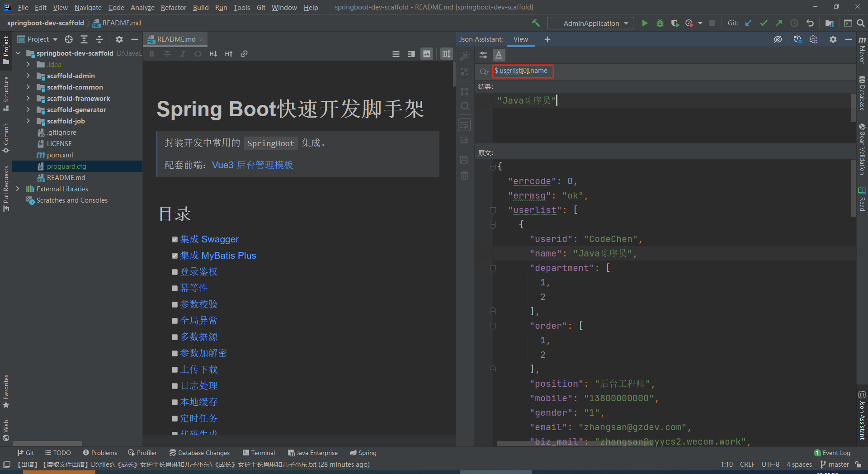Delete content via Json Assistant trash icon

tap(464, 175)
